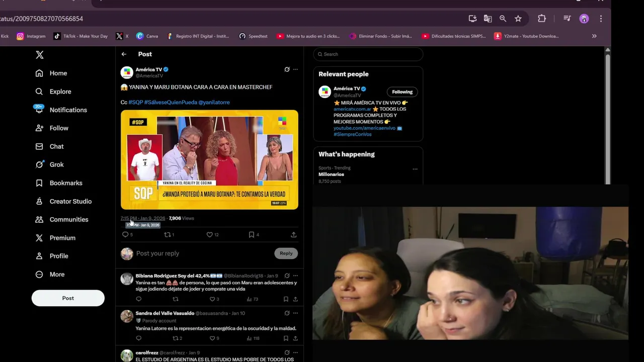Click reply icon on main post
The width and height of the screenshot is (644, 362).
point(126,235)
